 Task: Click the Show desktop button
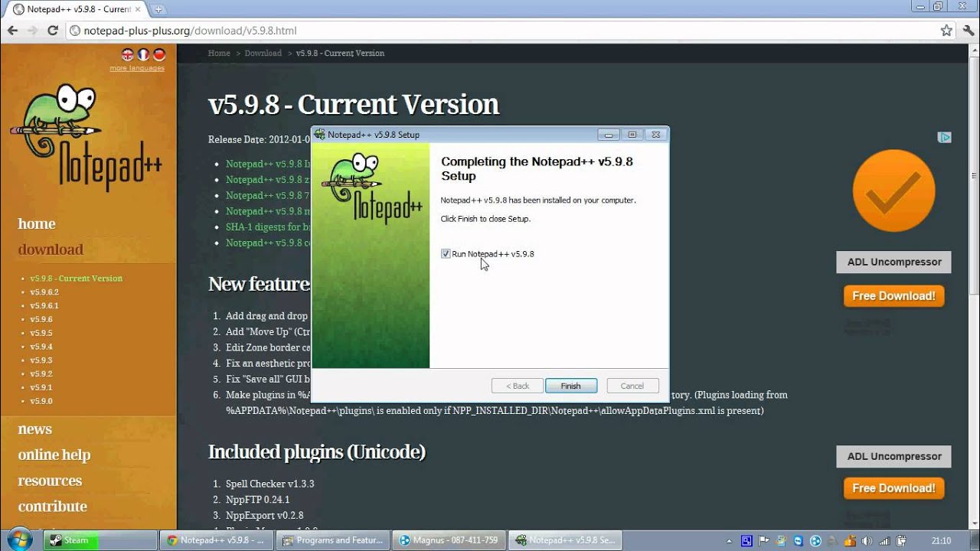pyautogui.click(x=974, y=540)
